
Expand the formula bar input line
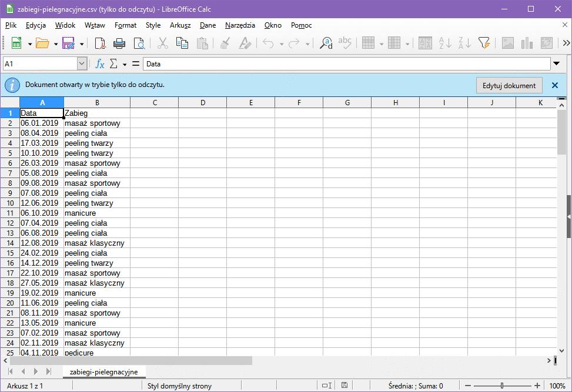(x=557, y=63)
